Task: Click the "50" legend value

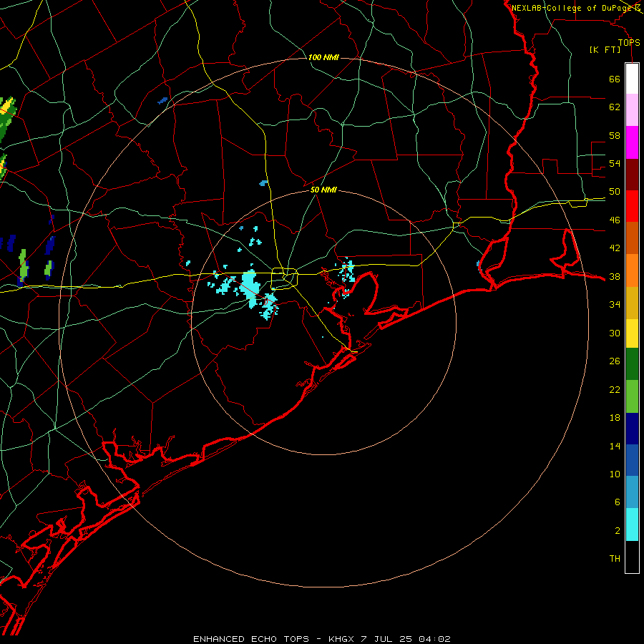Action: [x=615, y=192]
